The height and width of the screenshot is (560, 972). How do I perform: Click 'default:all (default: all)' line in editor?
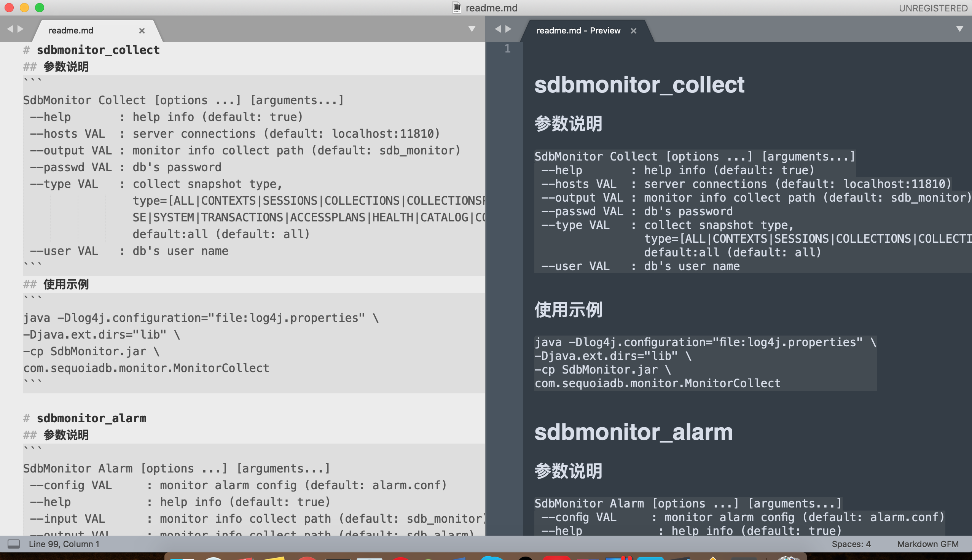coord(221,234)
